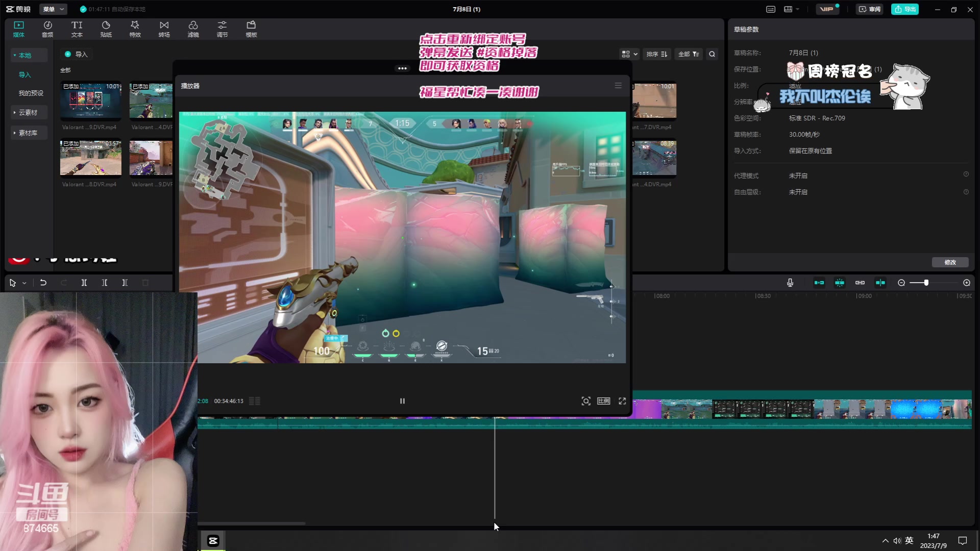Open the pointer tool mode dropdown
The width and height of the screenshot is (980, 551).
coord(24,283)
